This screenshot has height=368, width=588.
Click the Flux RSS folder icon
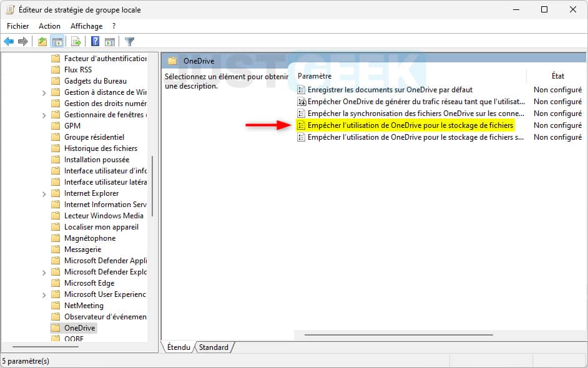(x=56, y=70)
